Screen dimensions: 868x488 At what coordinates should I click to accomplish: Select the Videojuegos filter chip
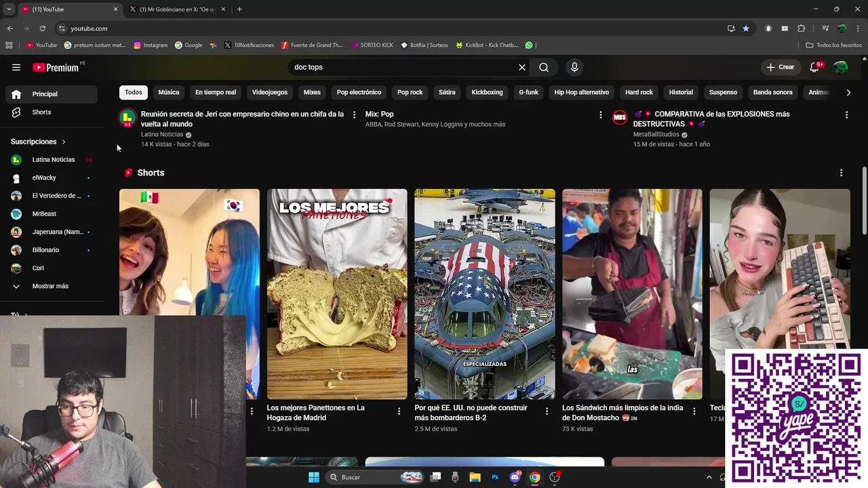270,92
